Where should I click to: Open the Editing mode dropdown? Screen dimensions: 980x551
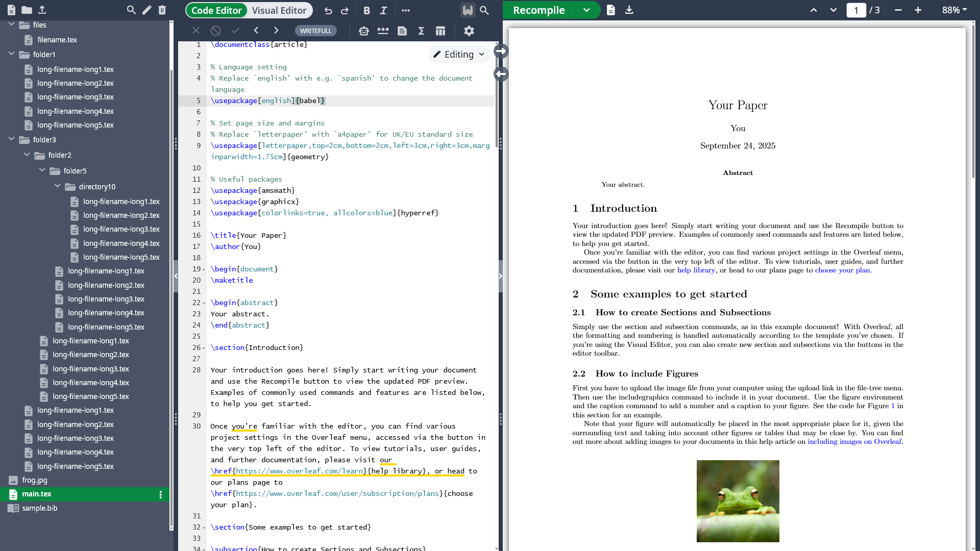(x=458, y=54)
